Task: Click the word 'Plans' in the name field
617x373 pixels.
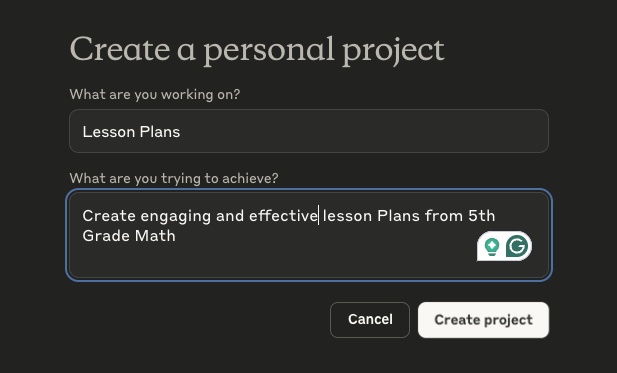Action: [160, 132]
